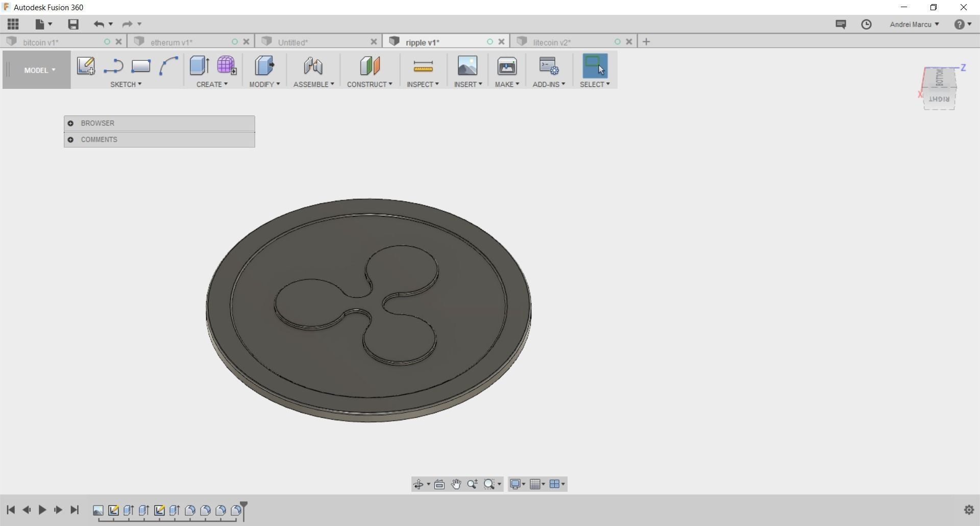Click the Orbit navigation tool
Screen dimensions: 980x526
click(x=419, y=484)
